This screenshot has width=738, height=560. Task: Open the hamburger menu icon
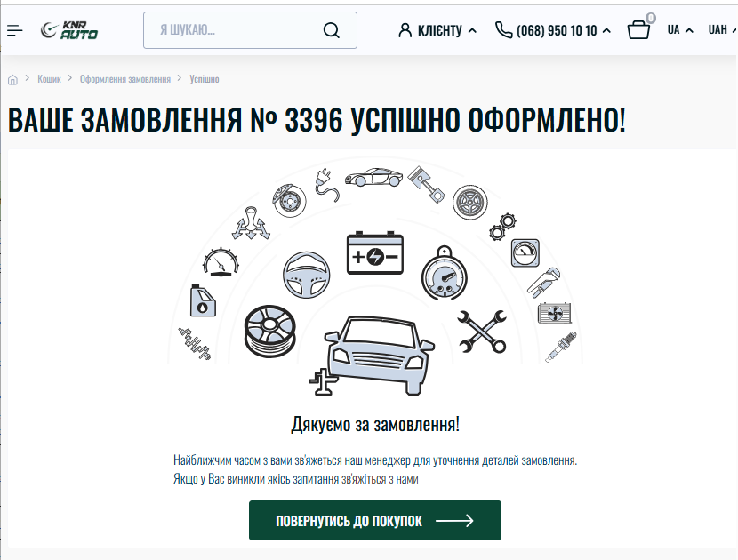tap(14, 30)
